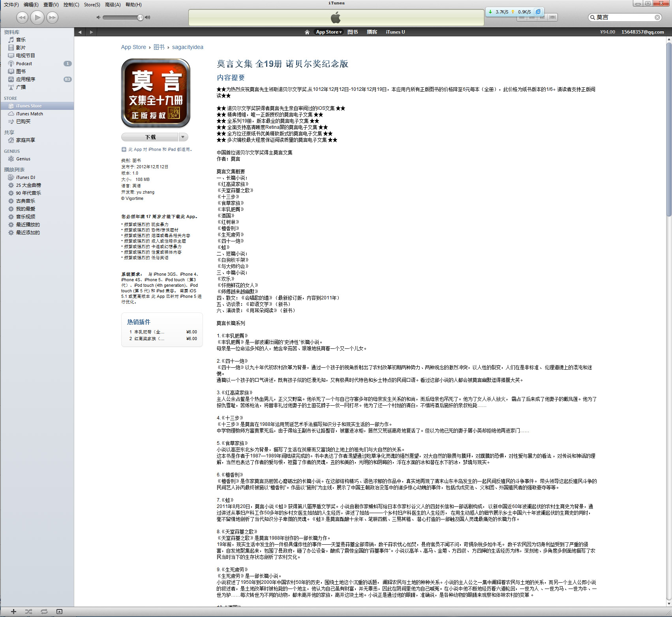
Task: Open account 15648357@qq.com menu
Action: click(x=643, y=32)
